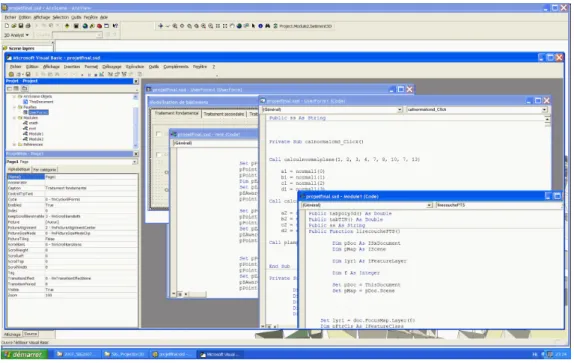The width and height of the screenshot is (574, 363).
Task: Click the Save icon in Visual Basic toolbar
Action: [x=28, y=74]
